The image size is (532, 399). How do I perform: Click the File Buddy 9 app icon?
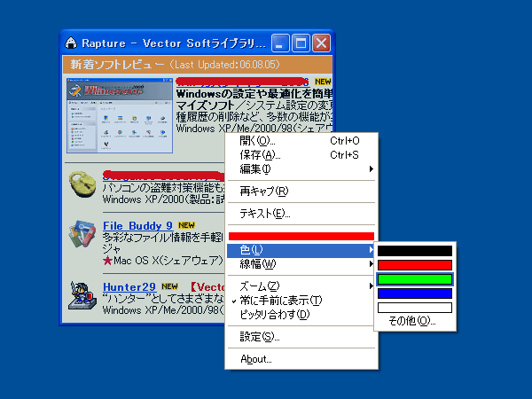(x=82, y=234)
